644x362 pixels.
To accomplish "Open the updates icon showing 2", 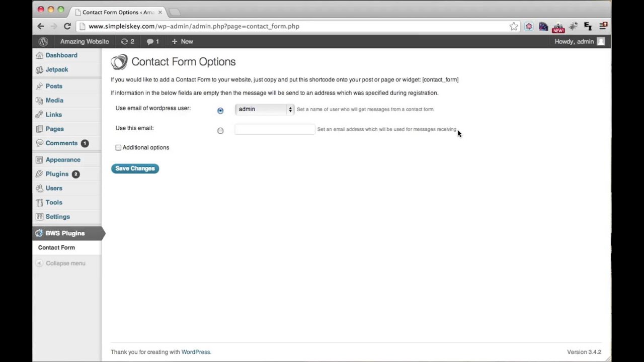I will [x=128, y=42].
